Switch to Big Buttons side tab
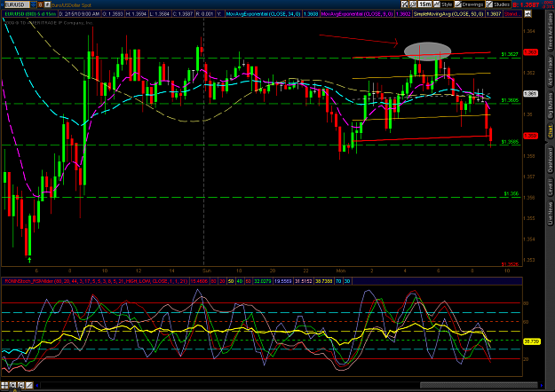Screen dimensions: 555x392 tap(551, 106)
